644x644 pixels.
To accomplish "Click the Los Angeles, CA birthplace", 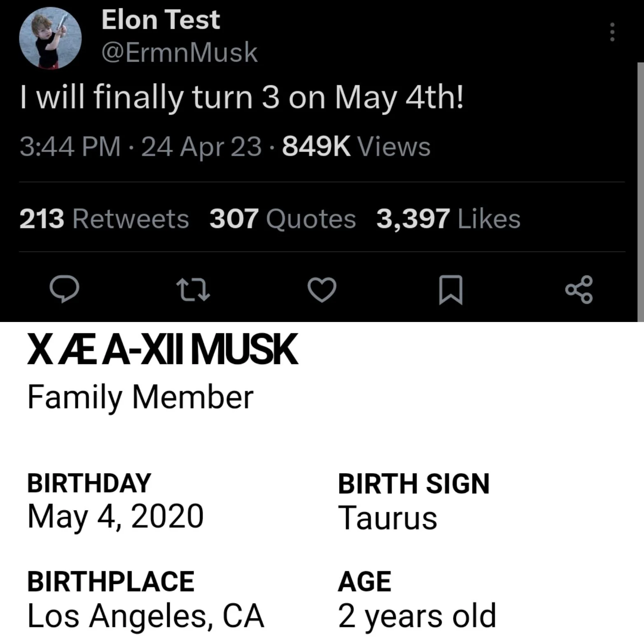I will pos(145,616).
